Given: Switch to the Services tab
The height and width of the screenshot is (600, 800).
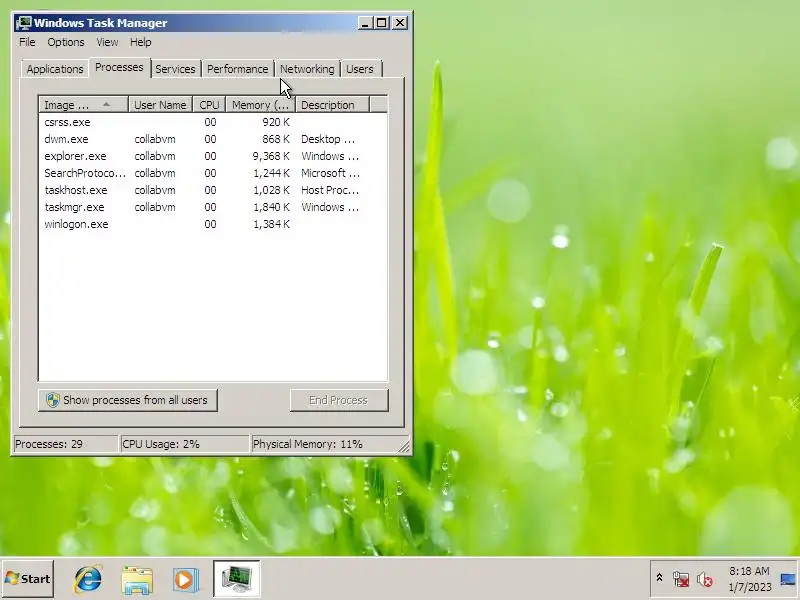Looking at the screenshot, I should 175,69.
